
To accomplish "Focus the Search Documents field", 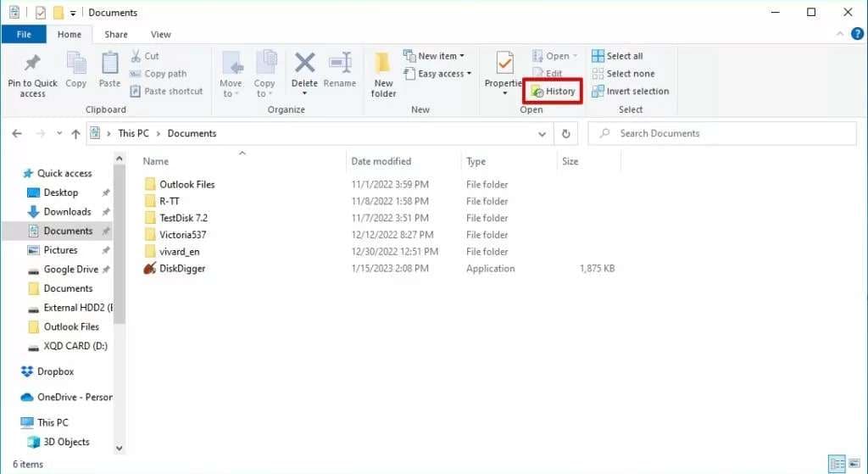I will [722, 133].
